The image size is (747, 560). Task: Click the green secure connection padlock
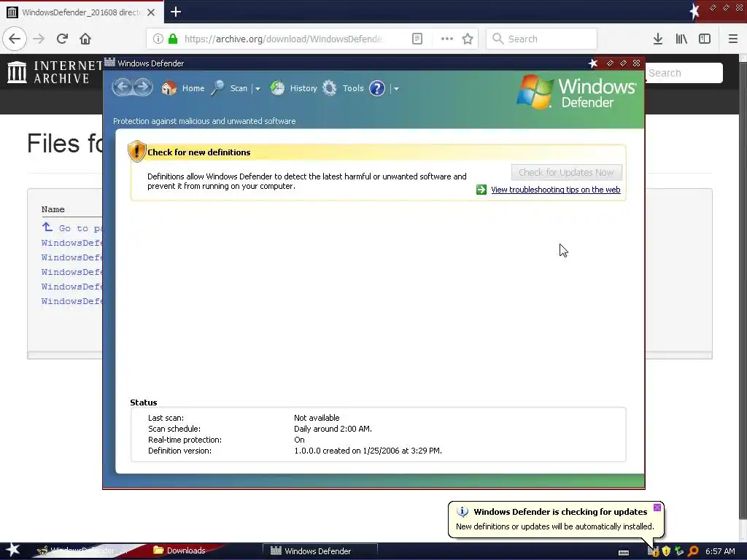[174, 39]
